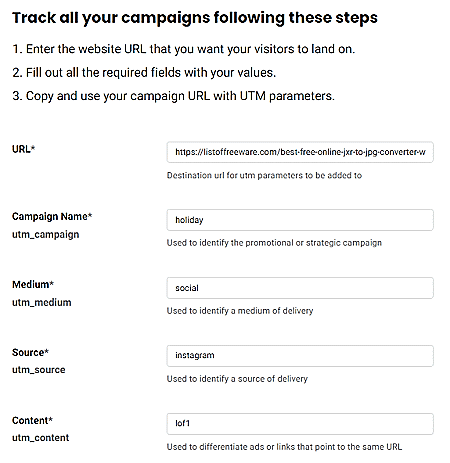This screenshot has width=450, height=463.
Task: Select the utm_campaign parameter text
Action: pos(46,235)
